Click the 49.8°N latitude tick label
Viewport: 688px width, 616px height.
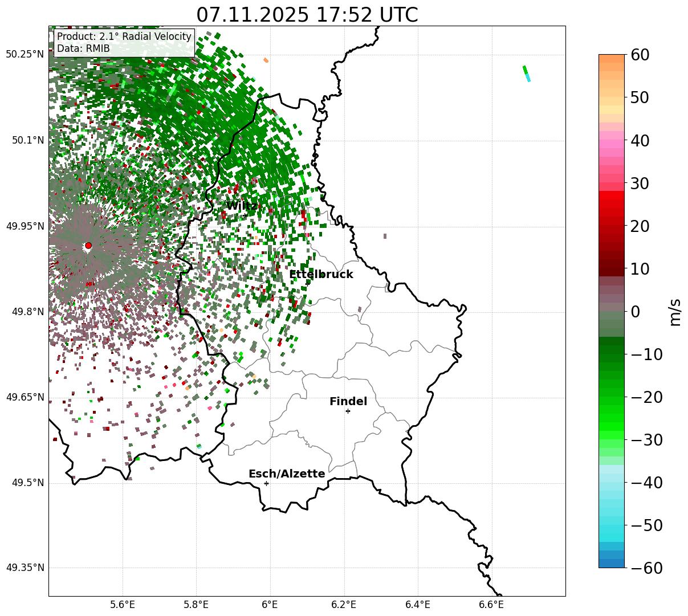pyautogui.click(x=28, y=312)
